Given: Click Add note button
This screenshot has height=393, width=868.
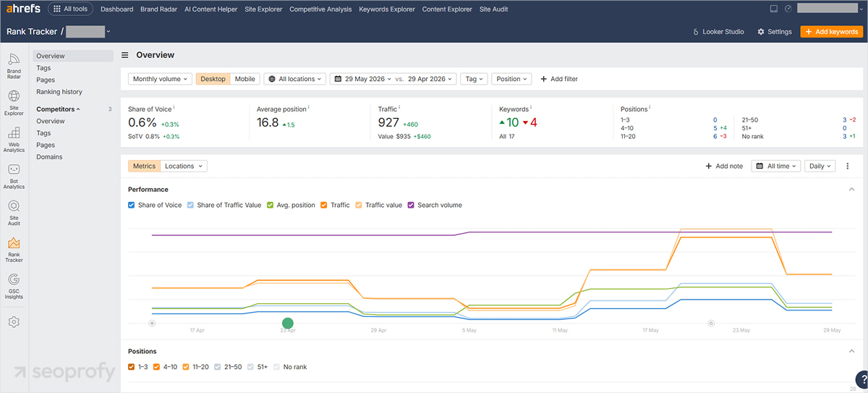Looking at the screenshot, I should [x=724, y=166].
